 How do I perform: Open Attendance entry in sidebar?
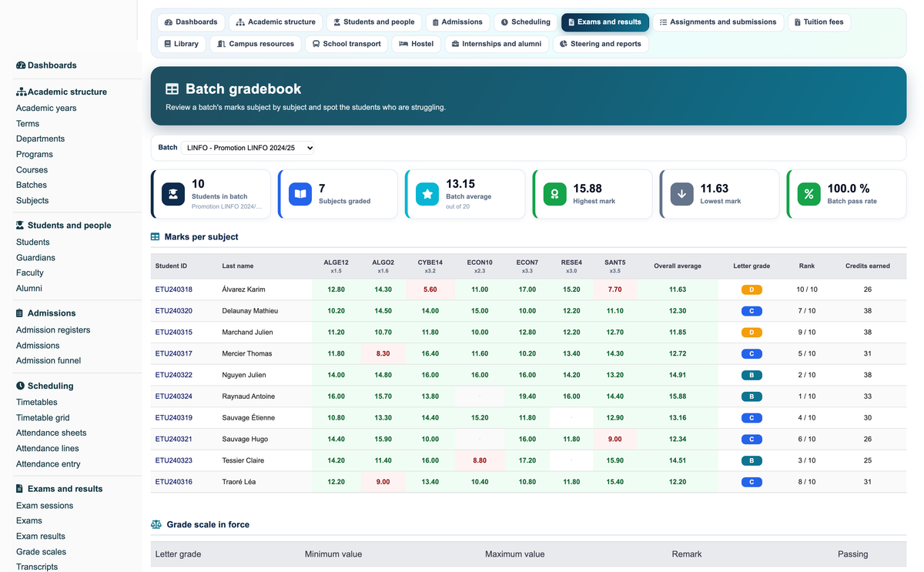49,464
